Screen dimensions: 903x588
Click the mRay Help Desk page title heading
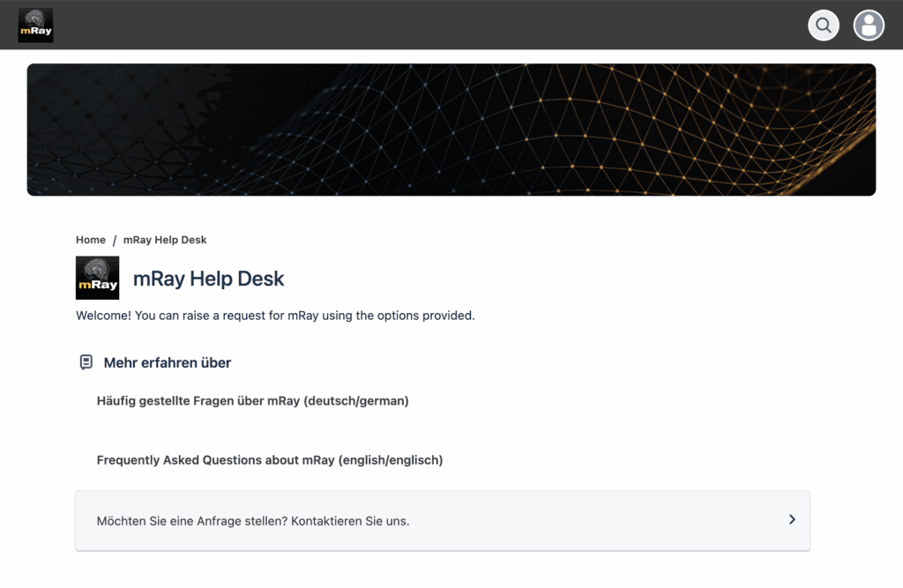[208, 279]
